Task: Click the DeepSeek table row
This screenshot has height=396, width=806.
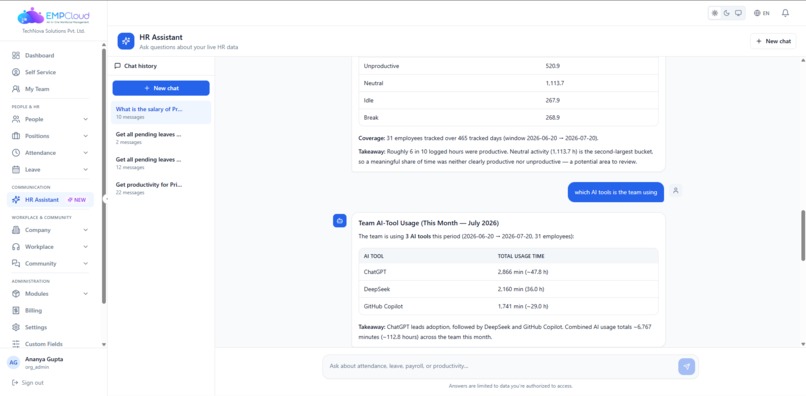Action: coord(508,289)
